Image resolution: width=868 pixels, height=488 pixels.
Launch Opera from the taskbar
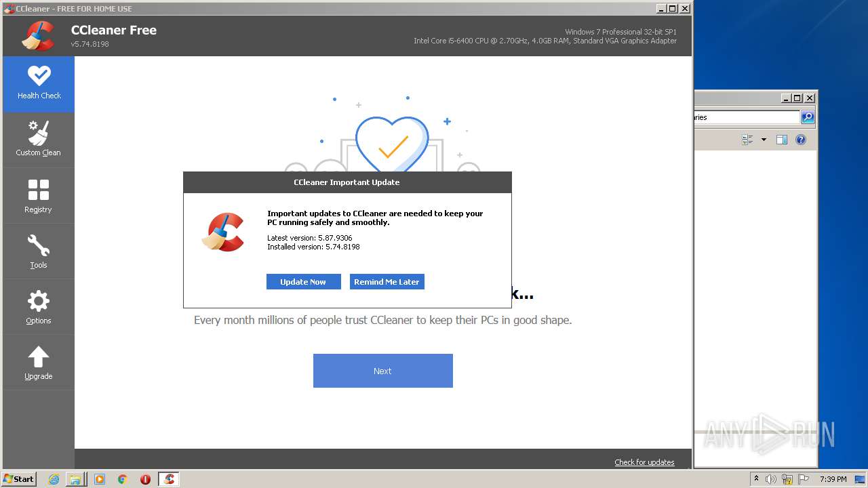click(x=145, y=479)
